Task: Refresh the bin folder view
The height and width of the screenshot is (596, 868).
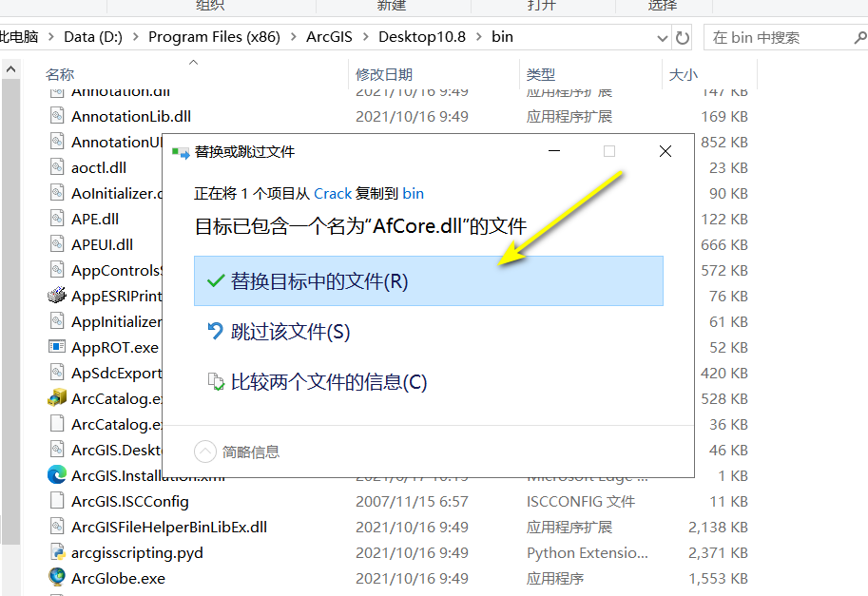Action: (x=683, y=38)
